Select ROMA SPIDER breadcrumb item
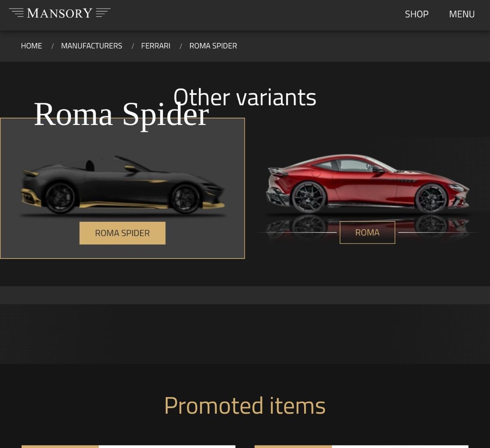The image size is (490, 448). pyautogui.click(x=213, y=46)
